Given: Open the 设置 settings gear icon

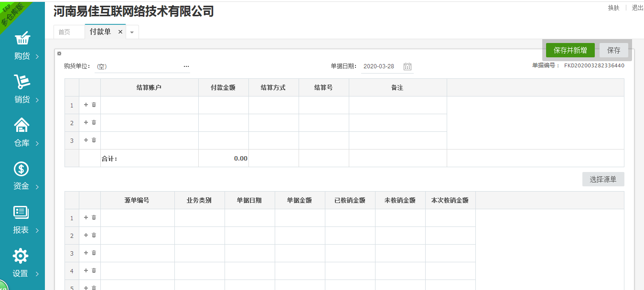Looking at the screenshot, I should [x=21, y=256].
